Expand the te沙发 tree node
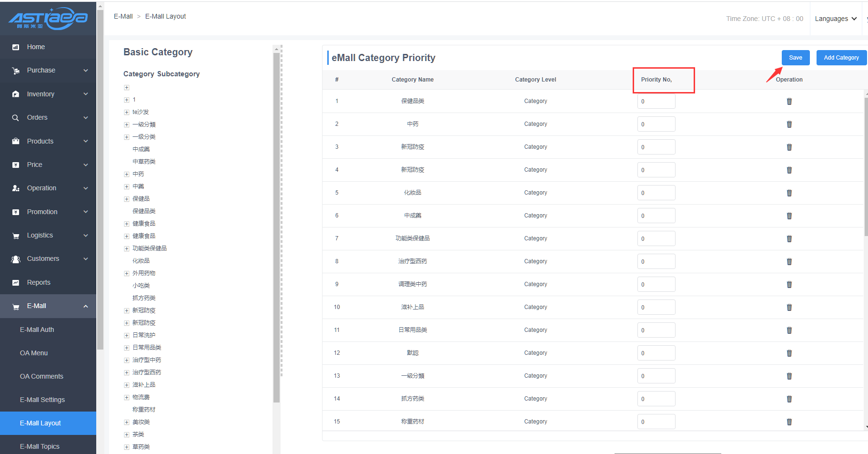 coord(127,113)
